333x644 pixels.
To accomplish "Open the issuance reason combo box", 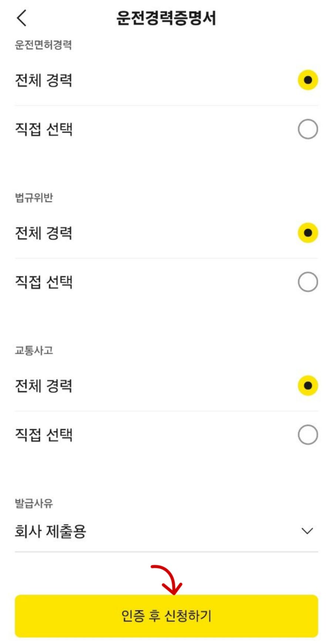I will 167,531.
